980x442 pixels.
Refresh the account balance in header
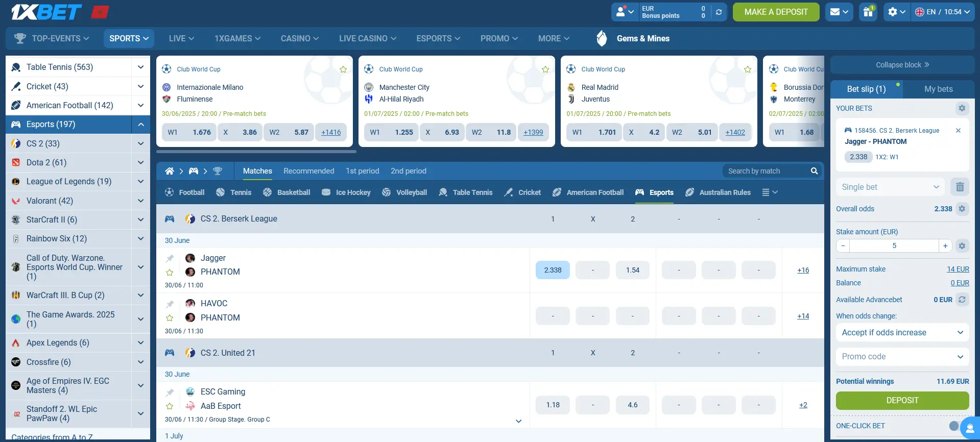(x=719, y=12)
